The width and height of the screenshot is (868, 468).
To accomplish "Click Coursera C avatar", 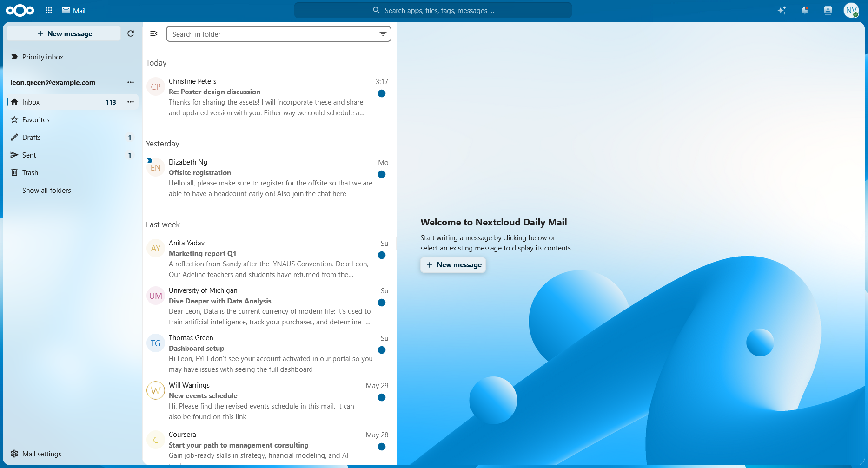I will coord(156,440).
